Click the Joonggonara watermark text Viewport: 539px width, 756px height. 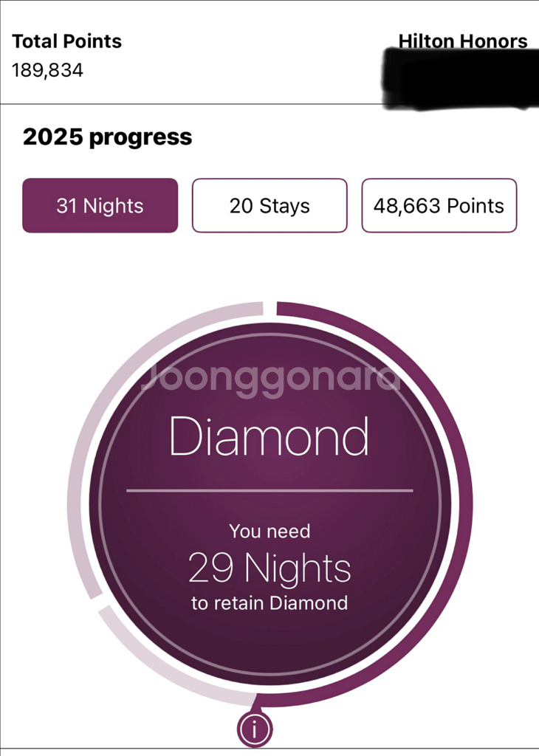269,378
